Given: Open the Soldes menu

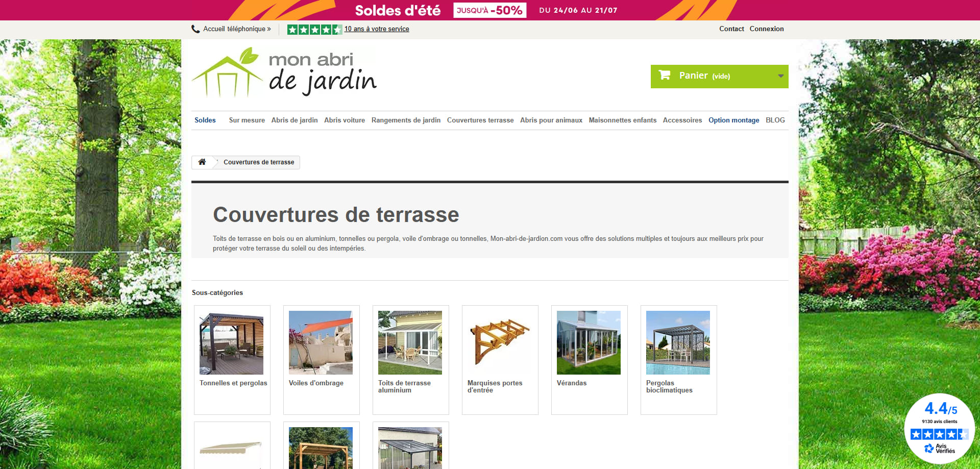Looking at the screenshot, I should click(x=205, y=120).
